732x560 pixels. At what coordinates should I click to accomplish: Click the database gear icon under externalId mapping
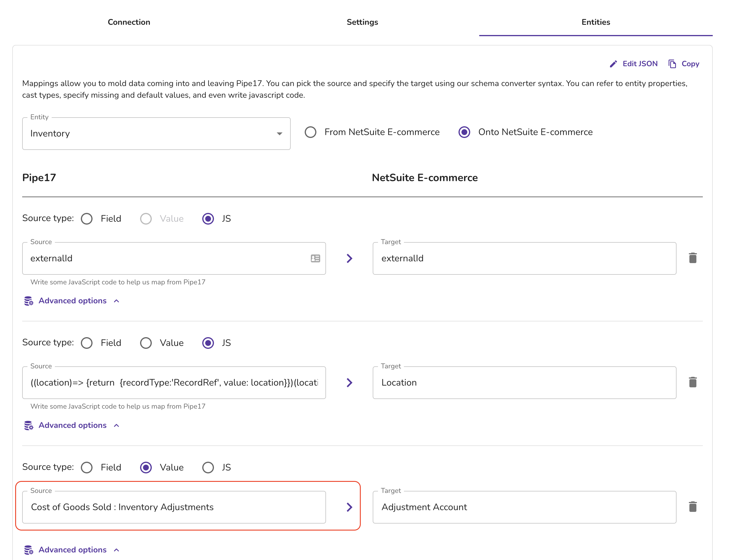coord(29,301)
